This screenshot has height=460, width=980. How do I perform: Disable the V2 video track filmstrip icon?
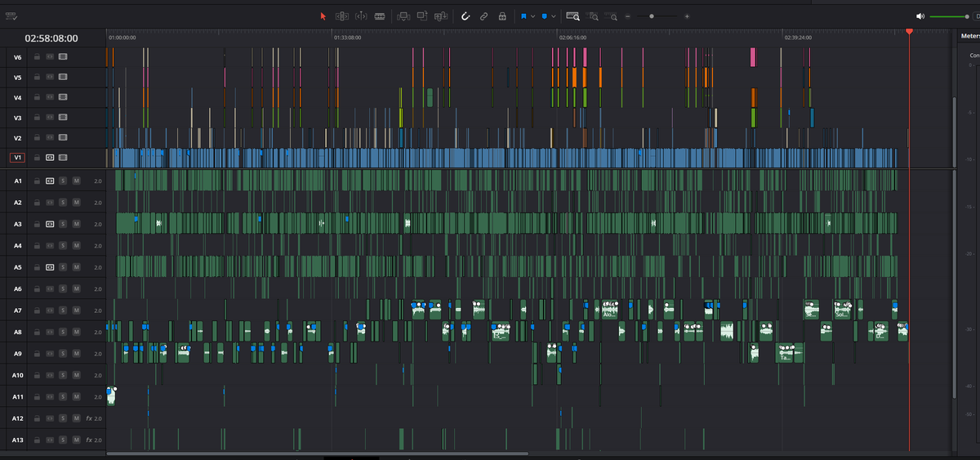tap(63, 136)
